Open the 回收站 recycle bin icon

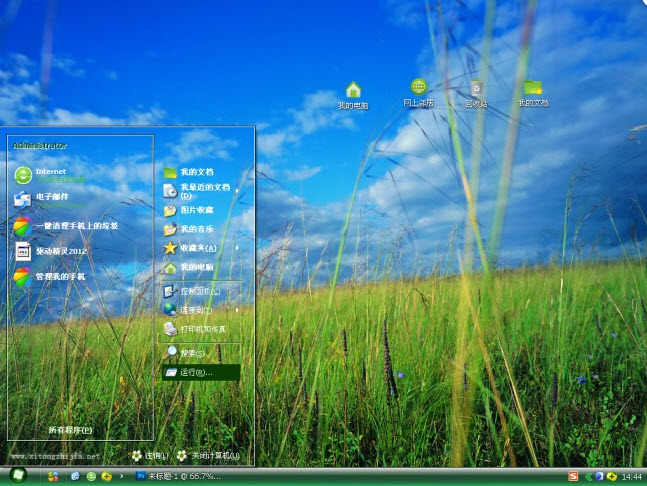477,90
